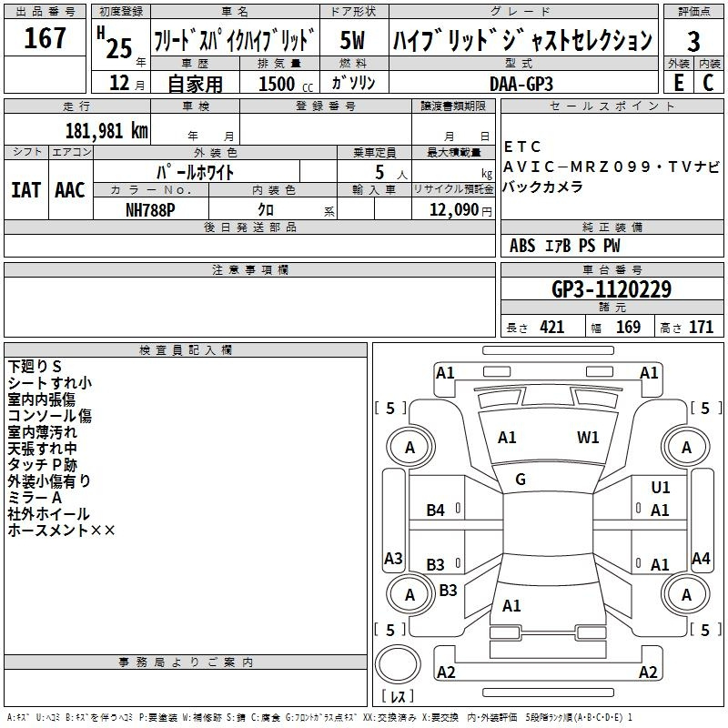Select the equipment line ABS エアB PS PW
The image size is (728, 728).
pos(564,246)
